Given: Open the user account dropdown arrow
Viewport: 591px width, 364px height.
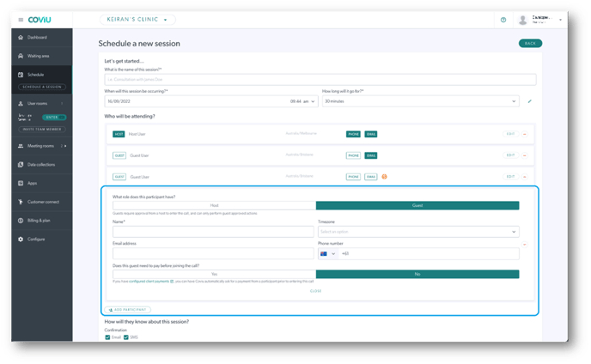Looking at the screenshot, I should pos(560,20).
